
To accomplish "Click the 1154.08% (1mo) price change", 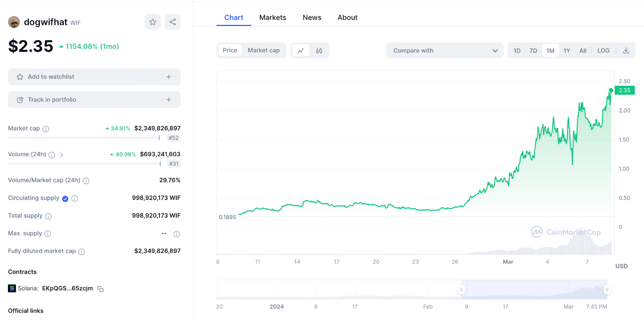I will [89, 46].
